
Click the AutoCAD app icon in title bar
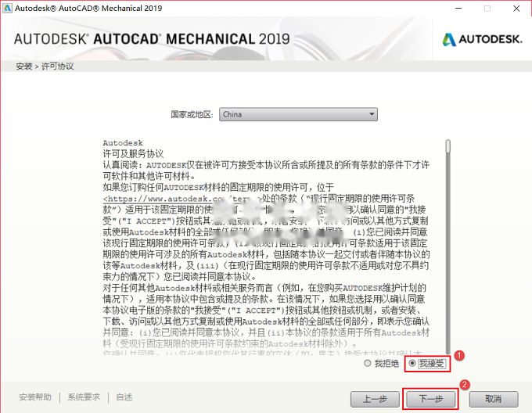[x=7, y=8]
